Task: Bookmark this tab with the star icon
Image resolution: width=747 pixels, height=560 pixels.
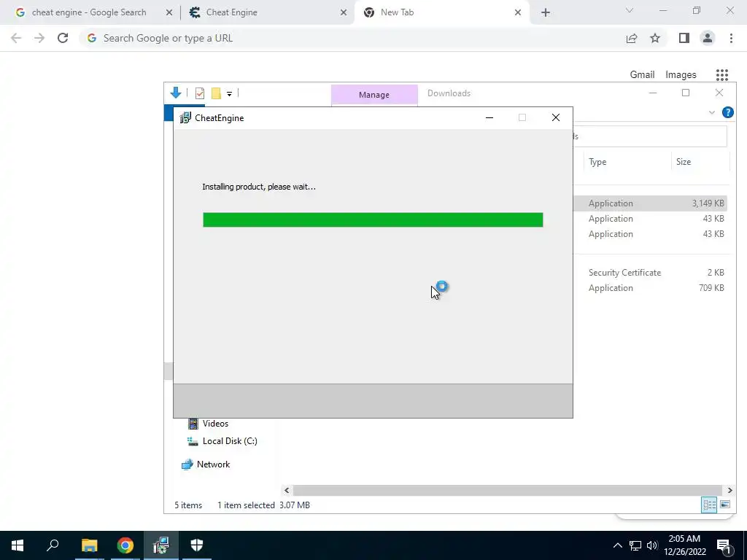Action: click(x=655, y=38)
